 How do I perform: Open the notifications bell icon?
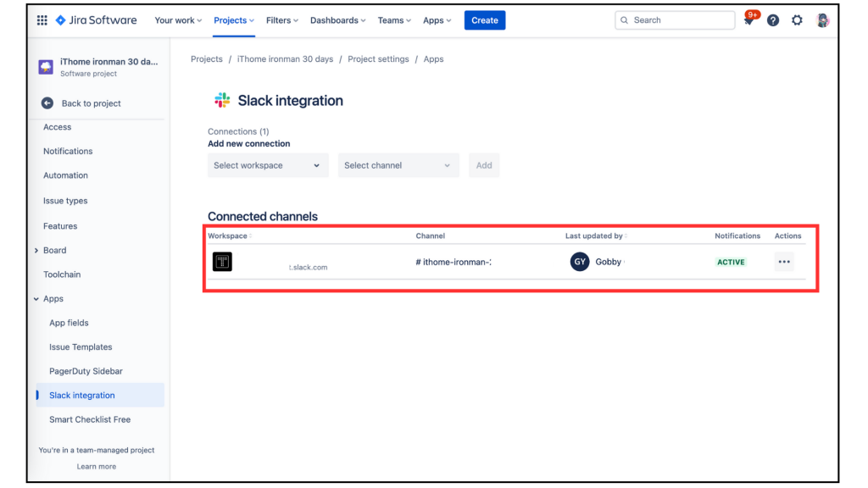click(x=749, y=20)
